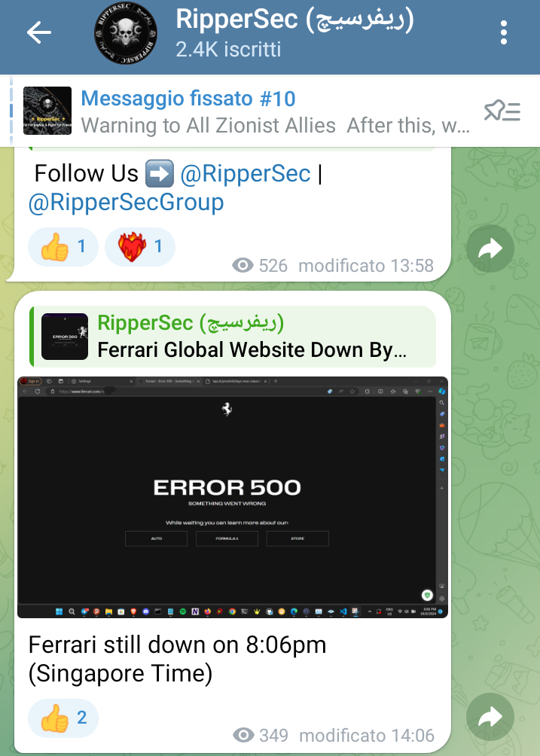Tap the 2.4K iscritti subscriber count

pyautogui.click(x=228, y=49)
